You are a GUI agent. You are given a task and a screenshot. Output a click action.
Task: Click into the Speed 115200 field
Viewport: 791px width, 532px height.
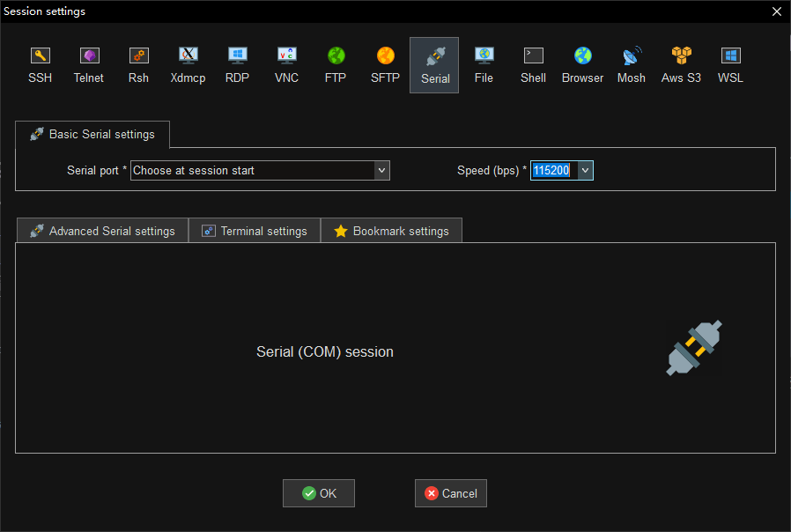(554, 171)
